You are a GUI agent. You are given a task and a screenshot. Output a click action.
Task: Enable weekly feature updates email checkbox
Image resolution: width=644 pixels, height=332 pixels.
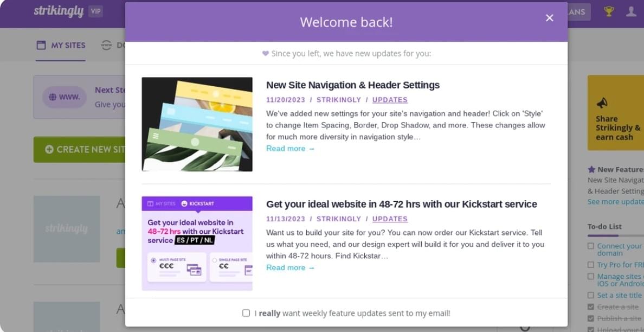tap(246, 313)
